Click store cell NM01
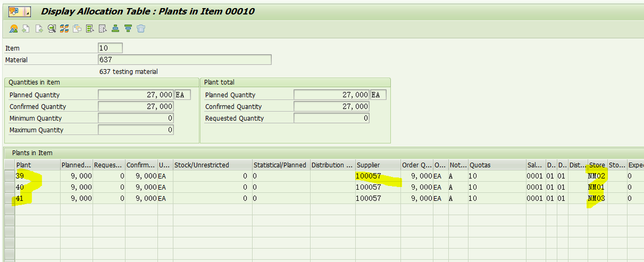This screenshot has width=644, height=262. (597, 187)
